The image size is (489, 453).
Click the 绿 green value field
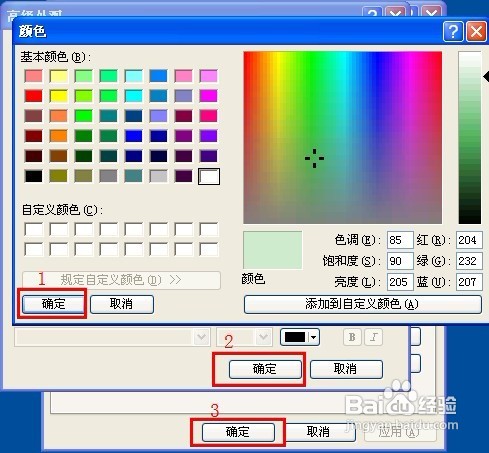tap(469, 261)
